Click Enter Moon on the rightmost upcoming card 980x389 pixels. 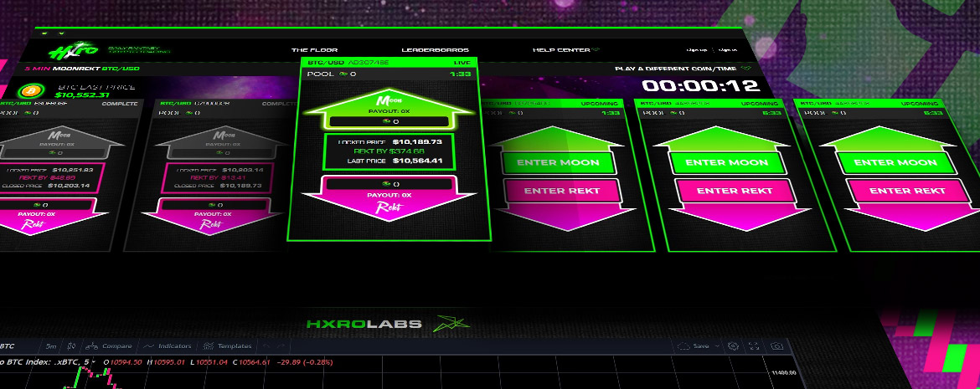click(895, 162)
